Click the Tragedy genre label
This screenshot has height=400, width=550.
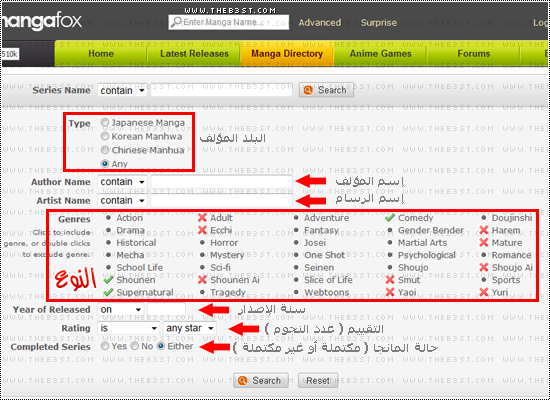(228, 293)
